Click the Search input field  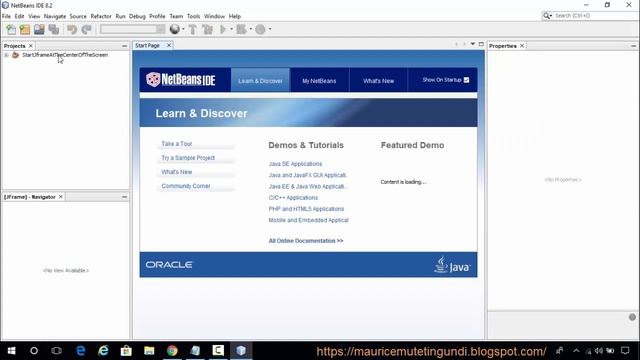pos(594,16)
